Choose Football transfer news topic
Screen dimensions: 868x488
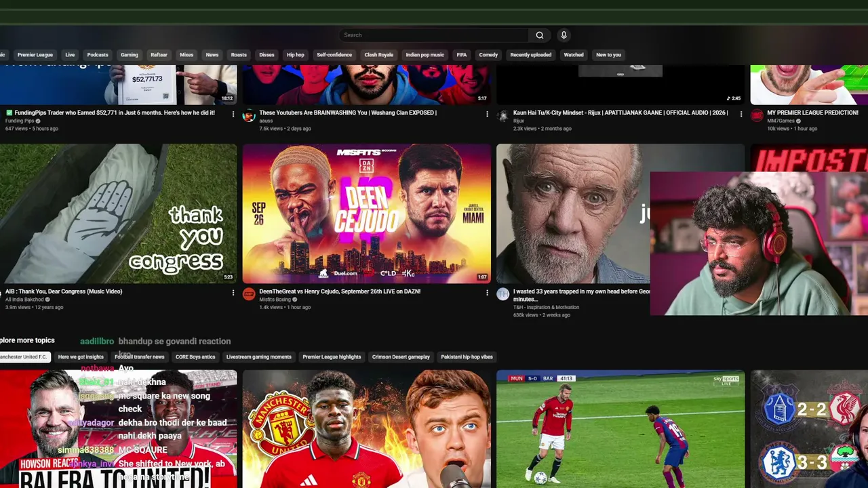pos(139,357)
